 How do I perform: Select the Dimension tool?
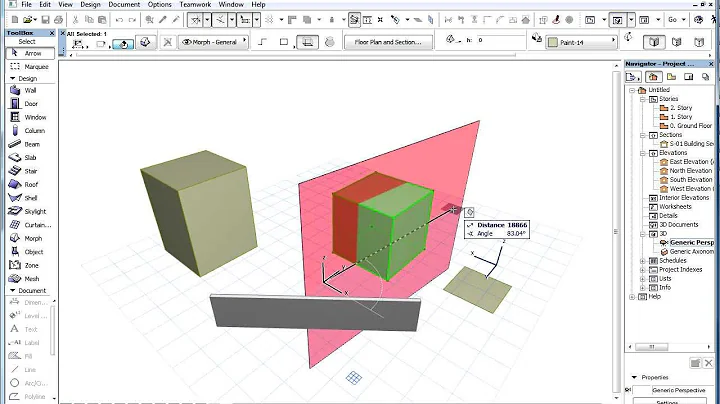click(x=28, y=303)
